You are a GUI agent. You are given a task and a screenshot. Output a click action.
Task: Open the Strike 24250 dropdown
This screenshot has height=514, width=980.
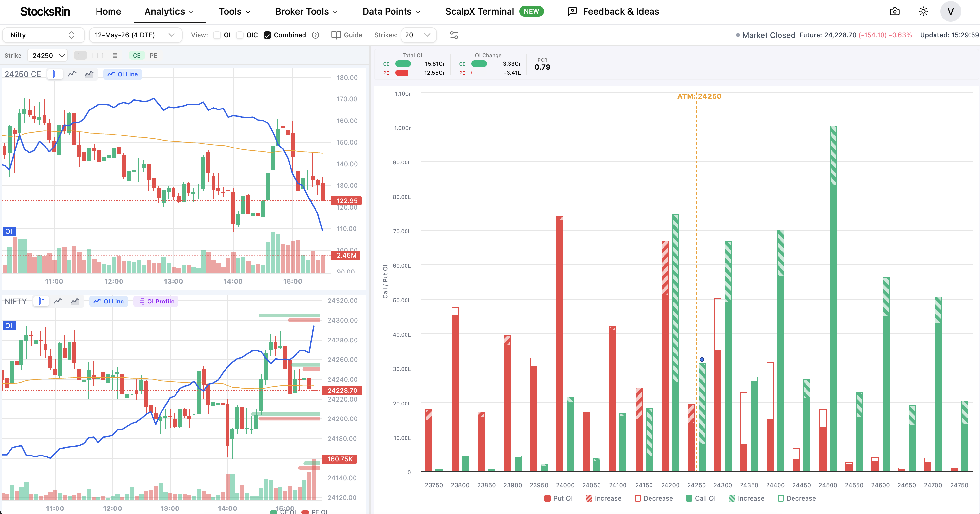tap(47, 56)
